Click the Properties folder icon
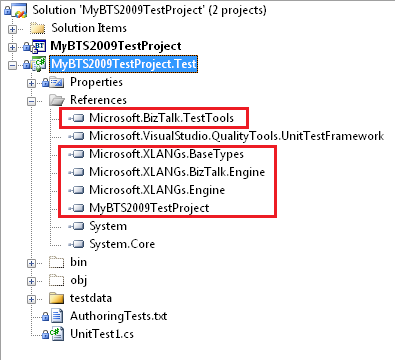 tap(56, 82)
